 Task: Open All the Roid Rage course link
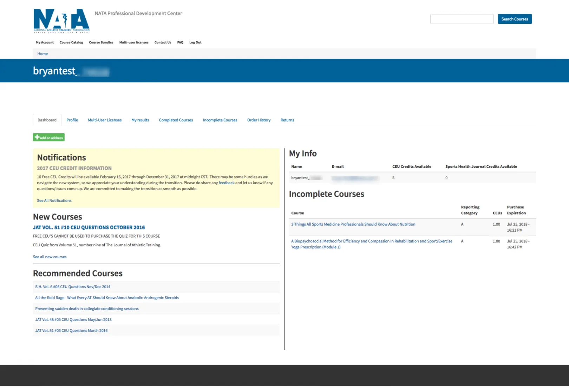pos(107,298)
